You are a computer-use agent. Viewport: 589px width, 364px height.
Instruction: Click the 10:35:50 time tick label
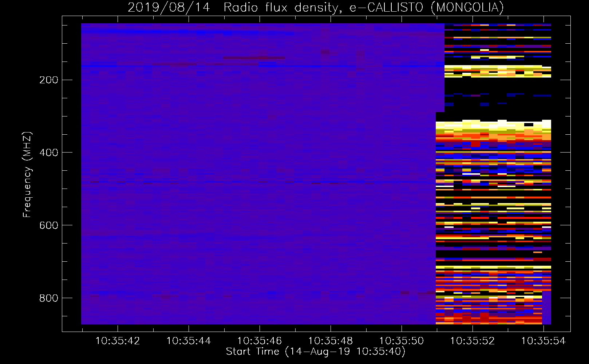[x=402, y=341]
